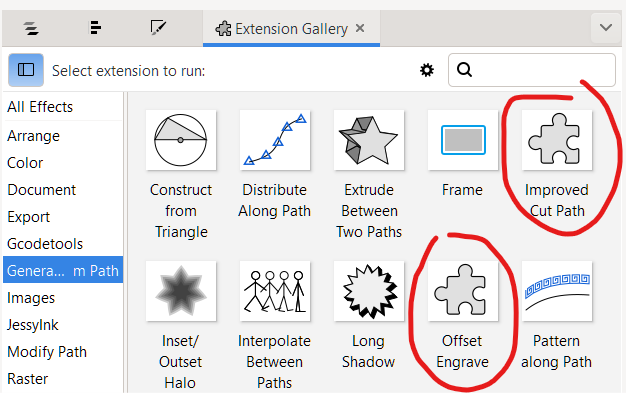Viewport: 626px width, 394px height.
Task: Choose the Pattern along Path extension
Action: tap(557, 291)
